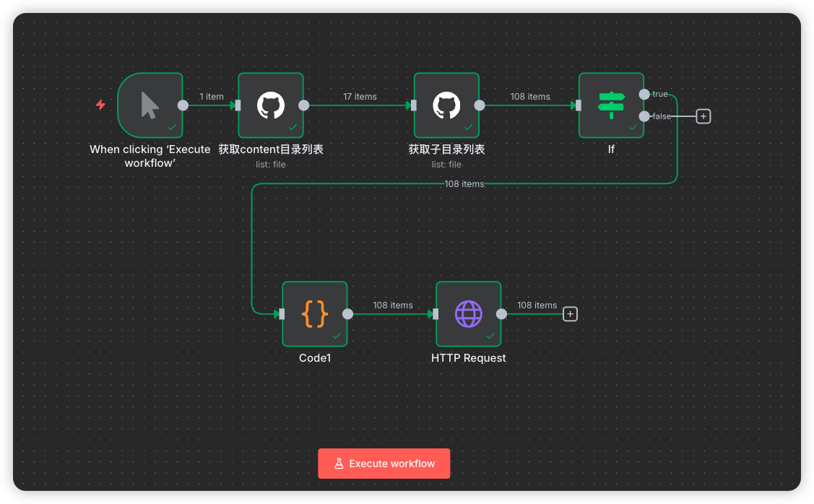Click input handle of If node
This screenshot has width=814, height=504.
click(x=579, y=105)
